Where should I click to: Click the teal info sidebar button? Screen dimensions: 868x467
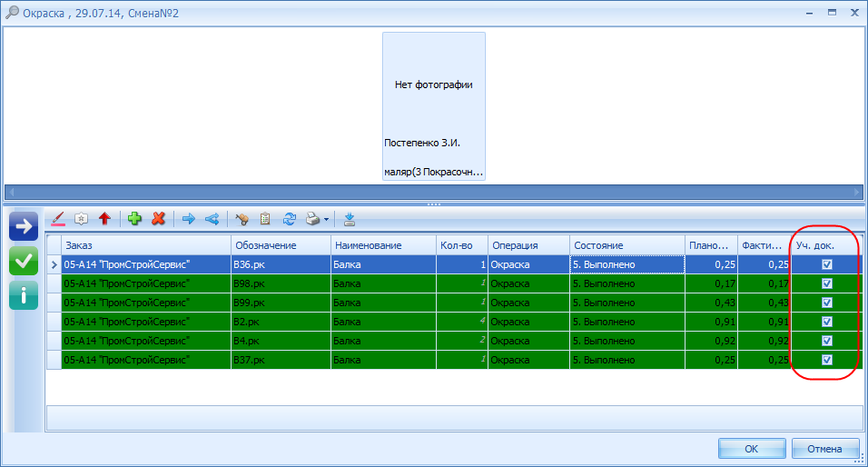point(24,295)
